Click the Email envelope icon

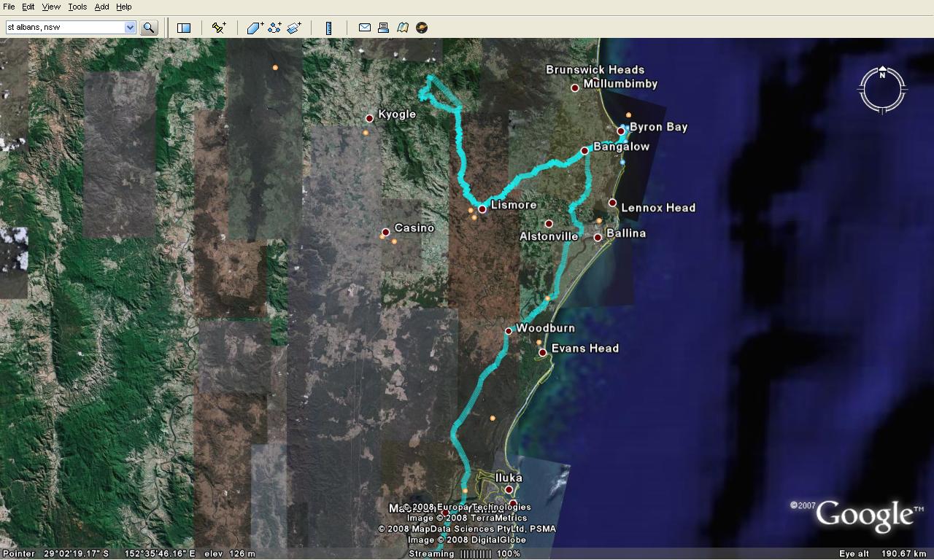tap(365, 28)
